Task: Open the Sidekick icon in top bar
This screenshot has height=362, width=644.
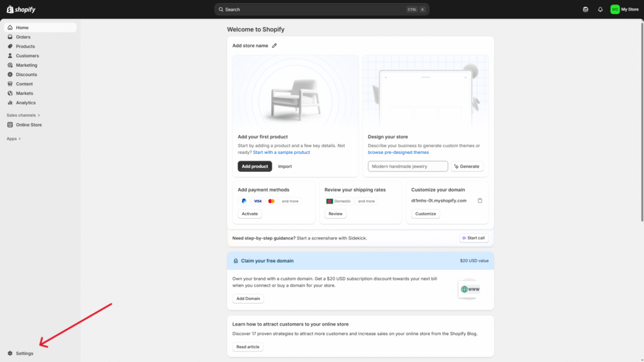Action: tap(586, 9)
